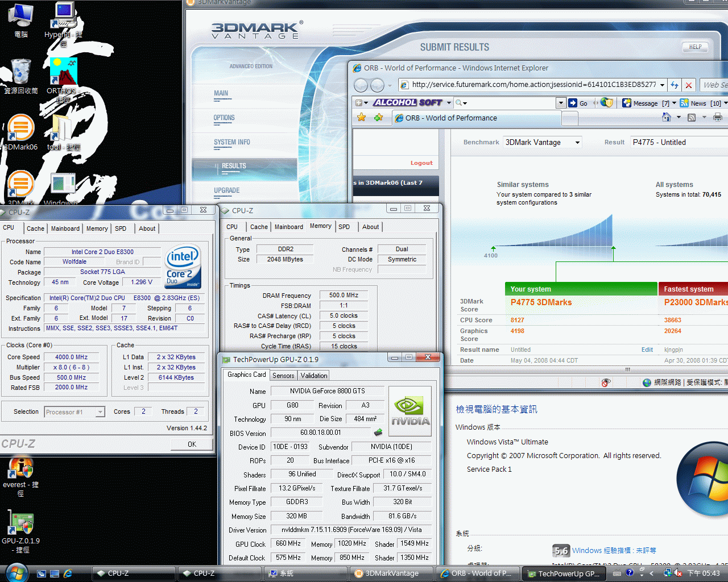This screenshot has height=582, width=728.
Task: Click the Edit link beside Result name
Action: pos(647,350)
